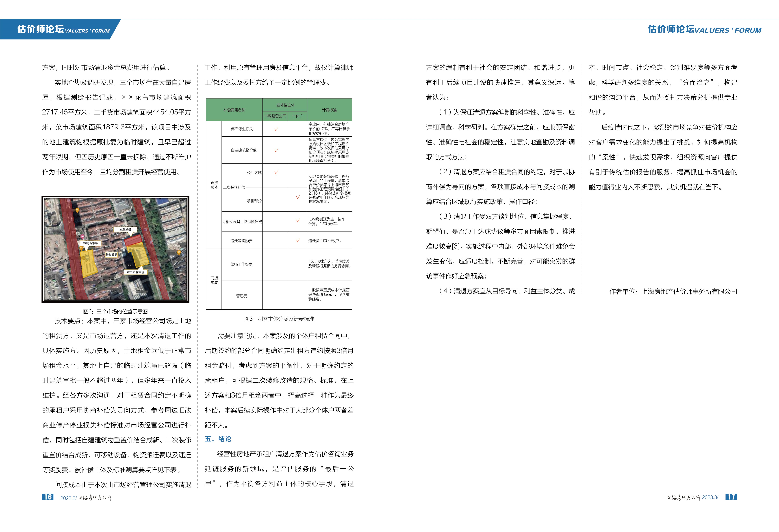This screenshot has height=532, width=779.
Task: Click the XX菜市场 label on the map
Action: pos(125,230)
